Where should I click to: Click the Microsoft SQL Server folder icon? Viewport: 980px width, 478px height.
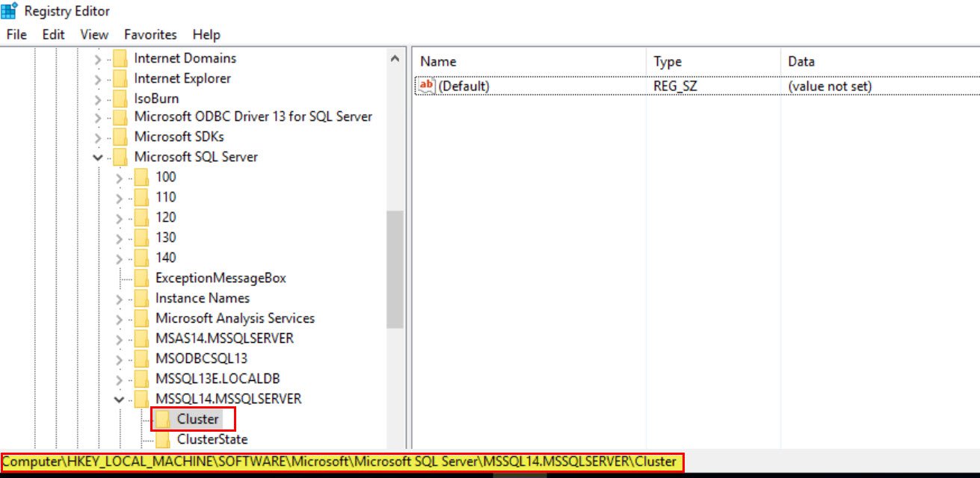point(120,157)
